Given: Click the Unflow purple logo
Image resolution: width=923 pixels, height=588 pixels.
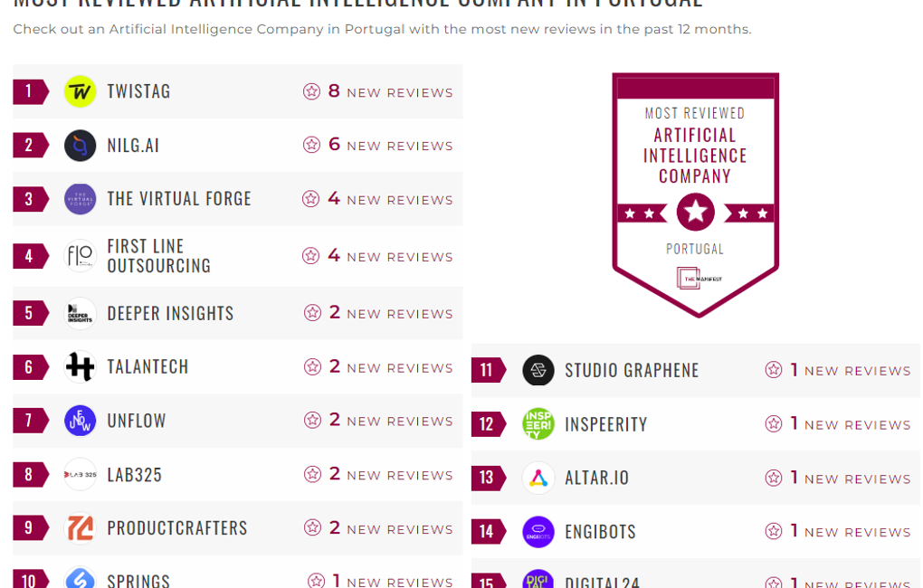Looking at the screenshot, I should 80,421.
